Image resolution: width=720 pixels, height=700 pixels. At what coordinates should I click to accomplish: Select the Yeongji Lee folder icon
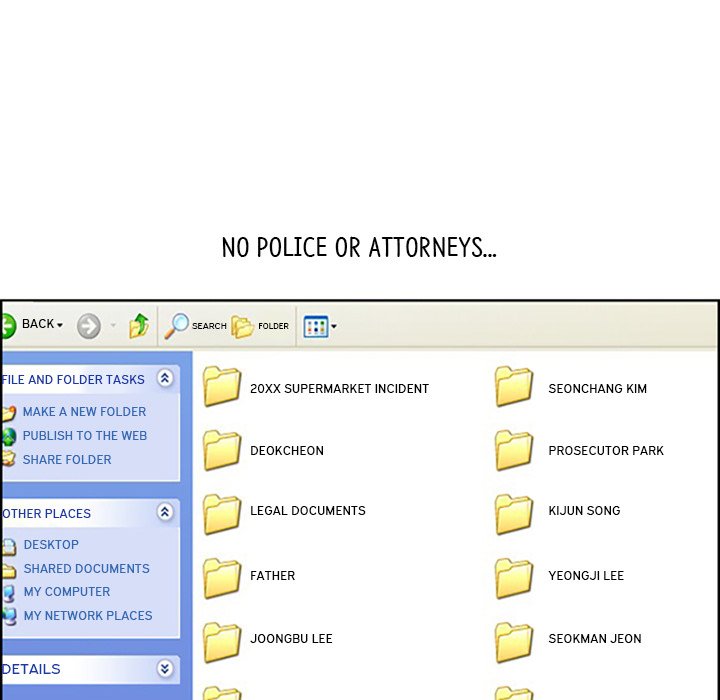tap(514, 578)
